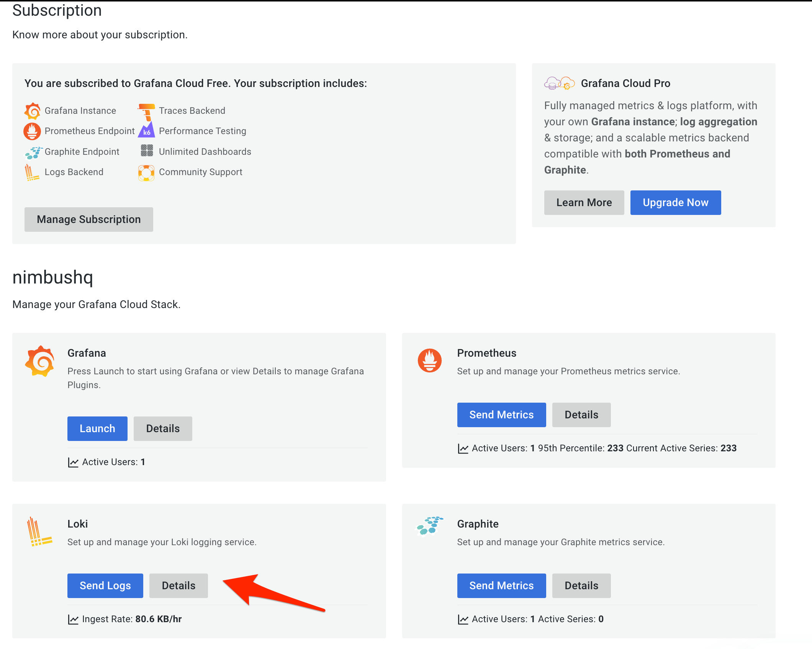Click the nimbushq stack heading
The height and width of the screenshot is (649, 812).
(53, 277)
